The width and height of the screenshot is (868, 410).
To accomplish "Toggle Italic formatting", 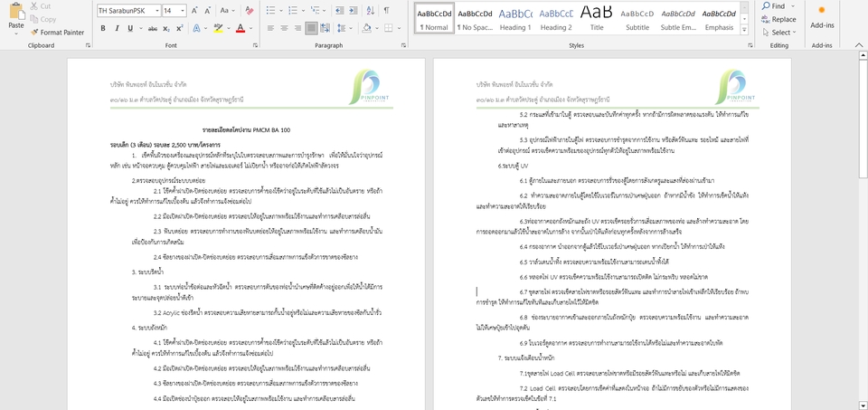I will pos(117,28).
